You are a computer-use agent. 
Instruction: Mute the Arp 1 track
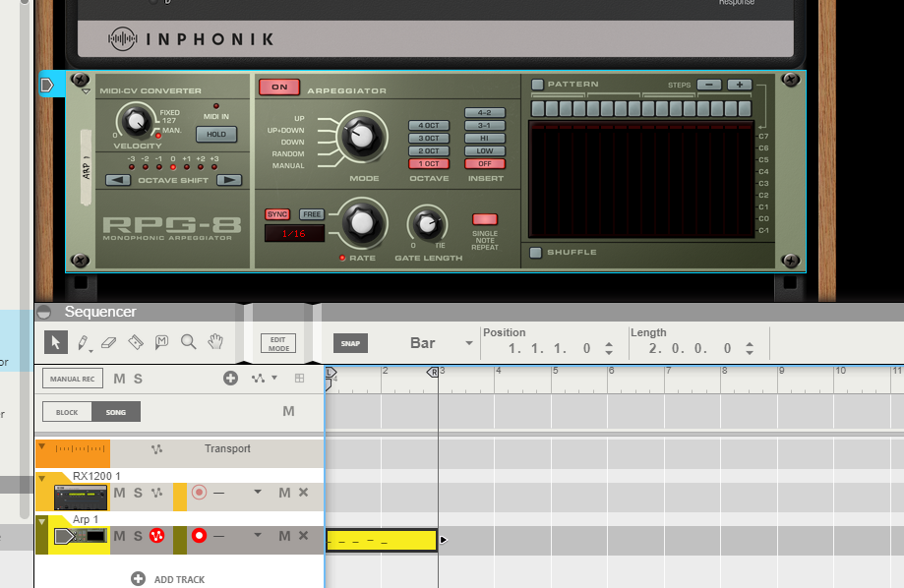pos(119,536)
